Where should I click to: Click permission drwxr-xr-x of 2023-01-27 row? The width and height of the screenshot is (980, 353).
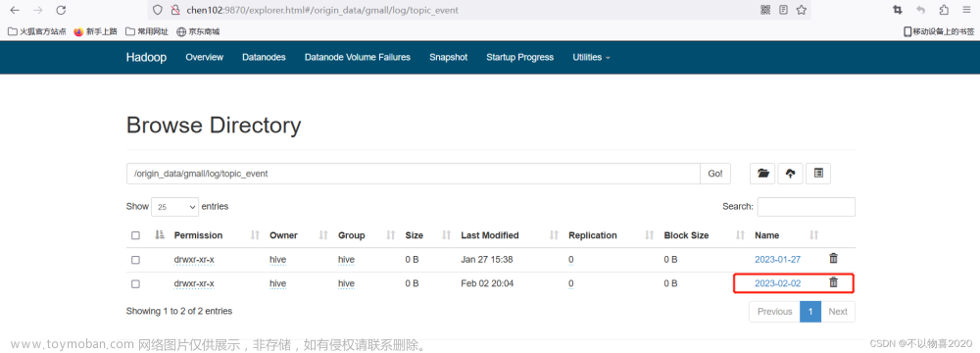[194, 260]
